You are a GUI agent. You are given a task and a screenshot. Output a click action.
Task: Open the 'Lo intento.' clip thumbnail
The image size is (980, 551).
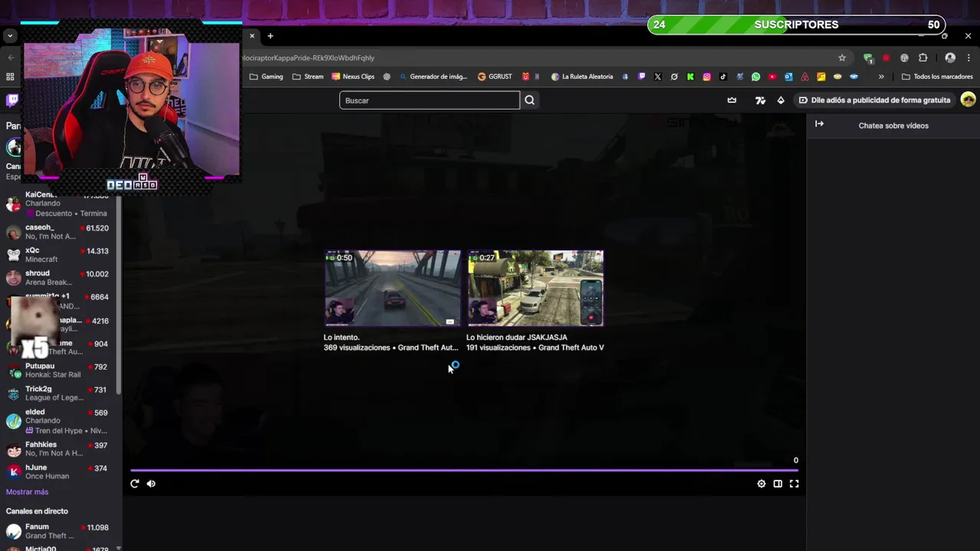(392, 289)
